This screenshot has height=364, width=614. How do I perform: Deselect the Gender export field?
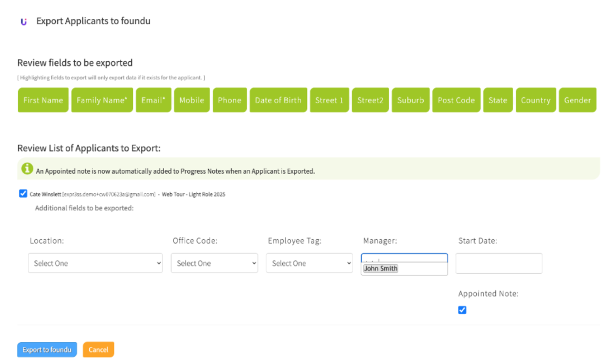coord(577,100)
